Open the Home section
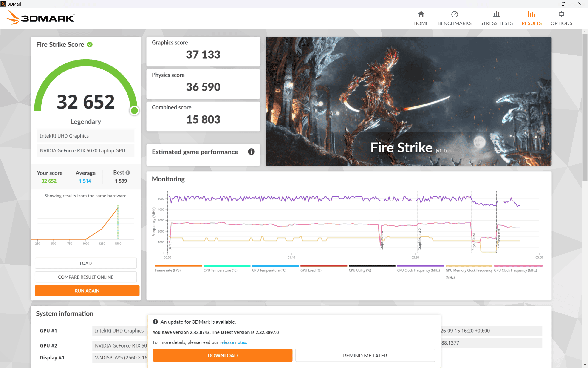Screen dimensions: 588x368 tap(421, 18)
